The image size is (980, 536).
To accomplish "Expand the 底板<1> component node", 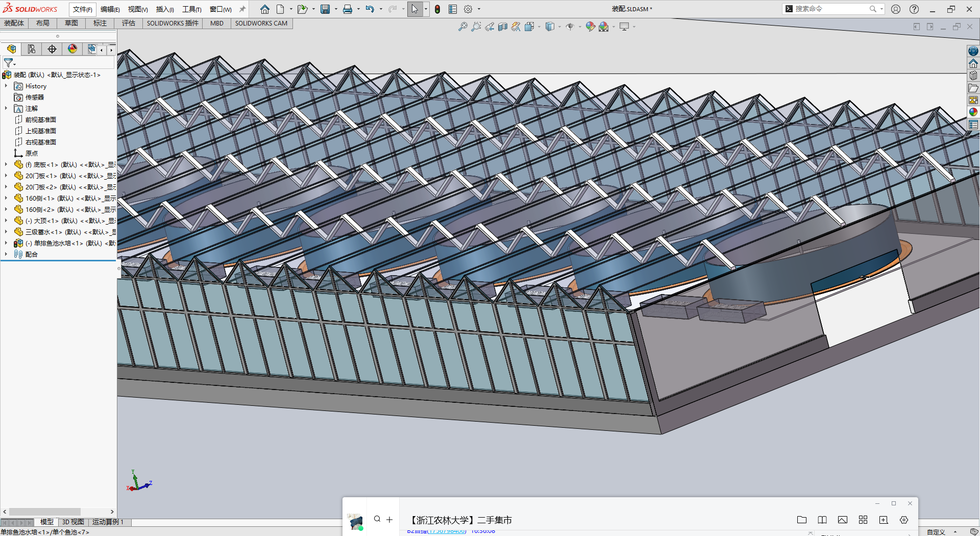I will coord(6,164).
